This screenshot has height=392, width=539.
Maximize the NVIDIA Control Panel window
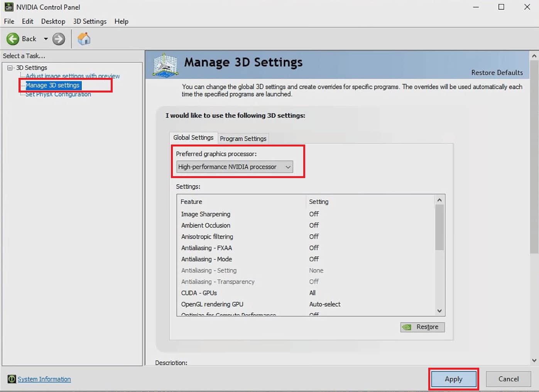[501, 7]
